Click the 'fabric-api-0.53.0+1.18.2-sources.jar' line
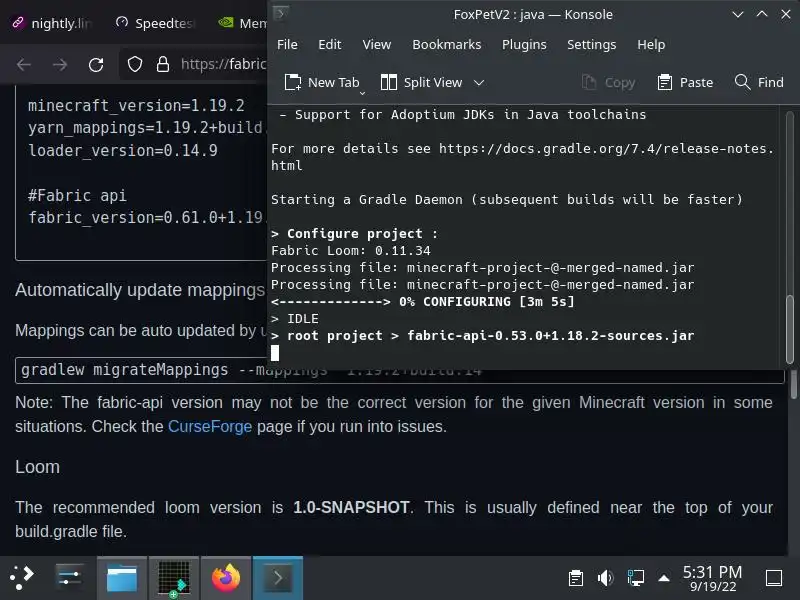Image resolution: width=800 pixels, height=600 pixels. pos(483,336)
